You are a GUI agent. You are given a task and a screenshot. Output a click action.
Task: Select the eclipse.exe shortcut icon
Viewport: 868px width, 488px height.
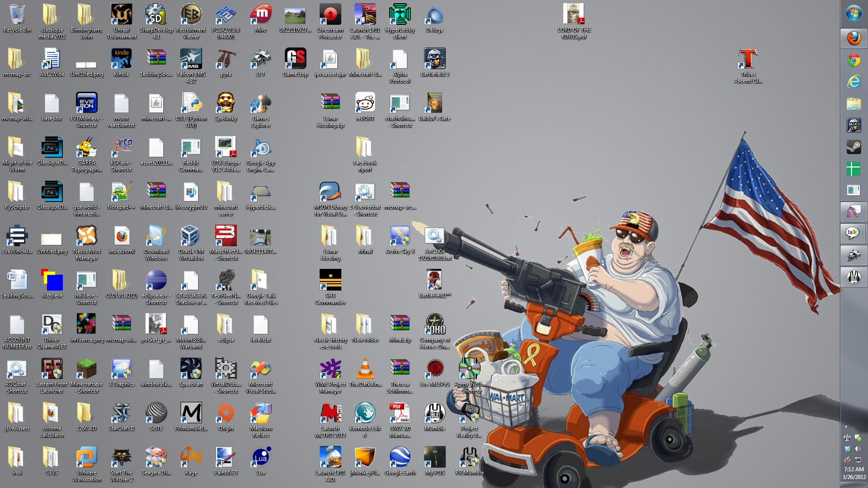156,287
